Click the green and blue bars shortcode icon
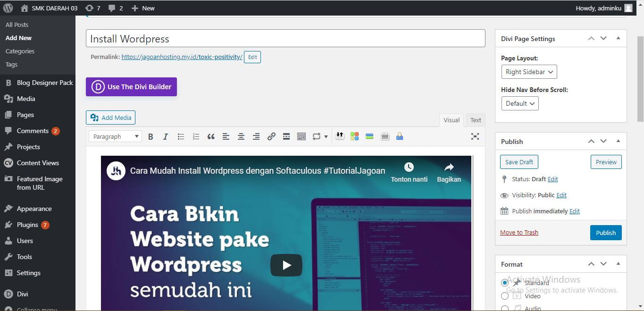This screenshot has width=644, height=311. [369, 136]
